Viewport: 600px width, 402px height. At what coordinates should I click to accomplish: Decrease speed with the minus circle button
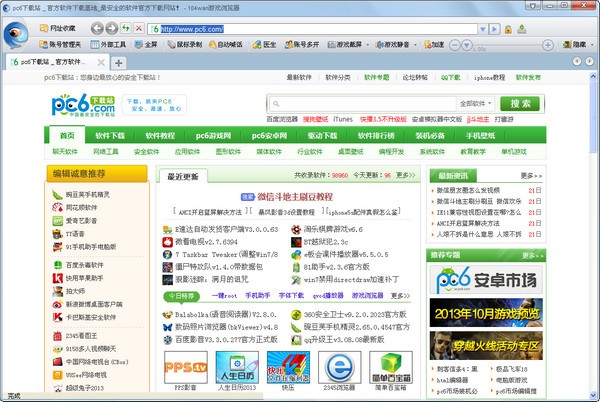click(x=454, y=45)
